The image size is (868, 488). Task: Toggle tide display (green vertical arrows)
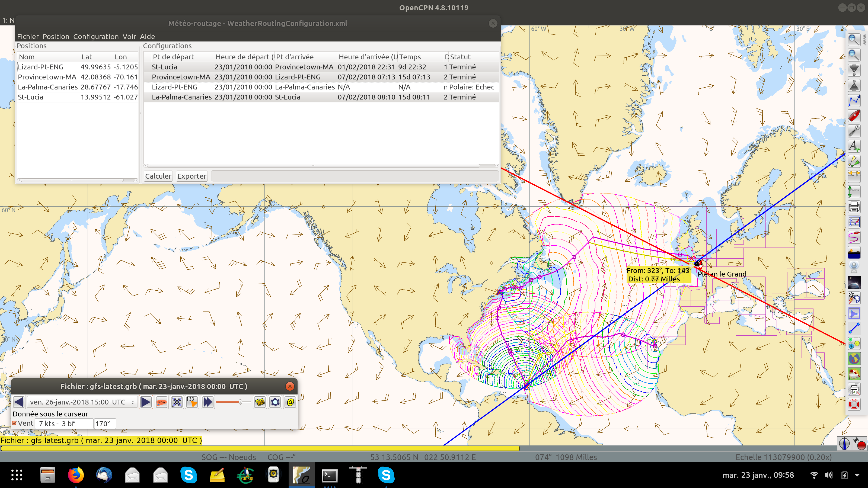[x=854, y=192]
